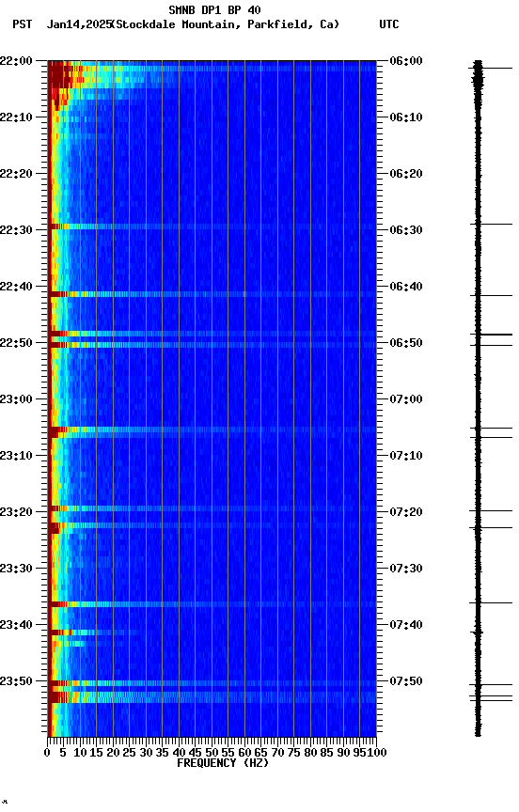Image resolution: width=519 pixels, height=812 pixels.
Task: Click the short event streak near 23:41
Action: pyautogui.click(x=93, y=632)
